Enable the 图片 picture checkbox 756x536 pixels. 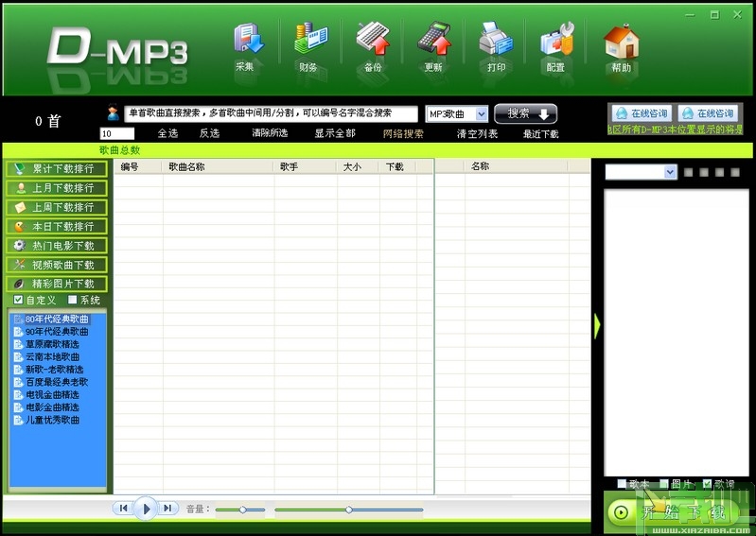coord(664,483)
